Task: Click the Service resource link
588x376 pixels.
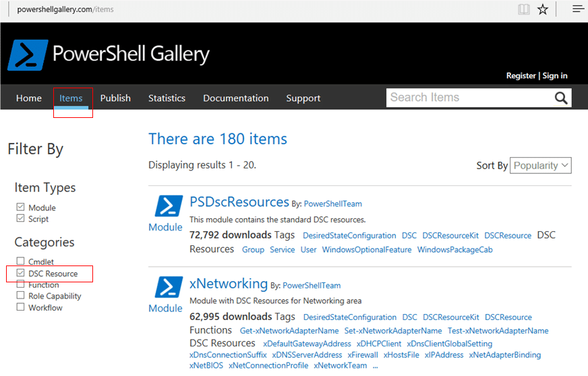Action: tap(283, 250)
